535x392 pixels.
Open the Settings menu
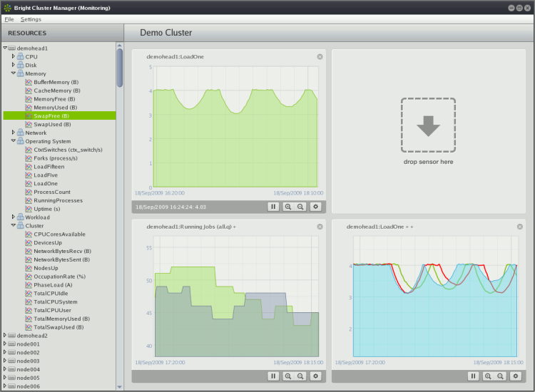coord(31,19)
